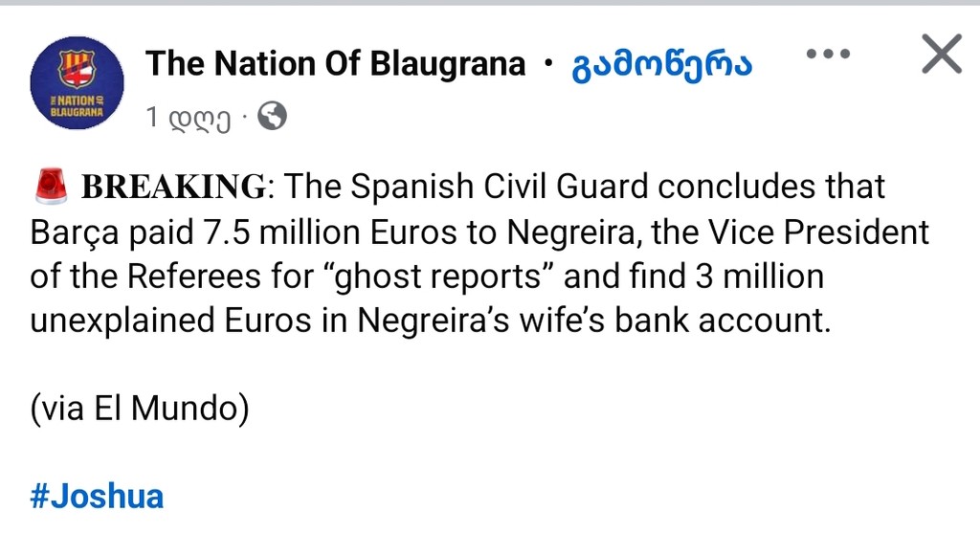Close the post with the X icon
Screen dimensions: 980x534
click(x=941, y=56)
